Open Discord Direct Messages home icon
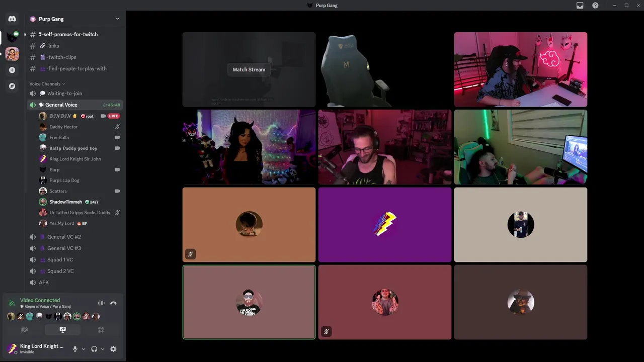 [12, 19]
